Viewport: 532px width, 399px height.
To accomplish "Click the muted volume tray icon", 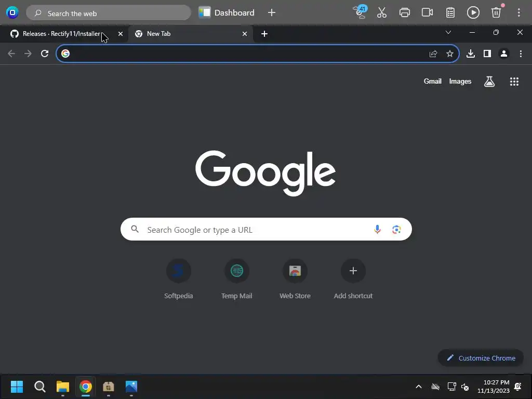I will coord(465,387).
